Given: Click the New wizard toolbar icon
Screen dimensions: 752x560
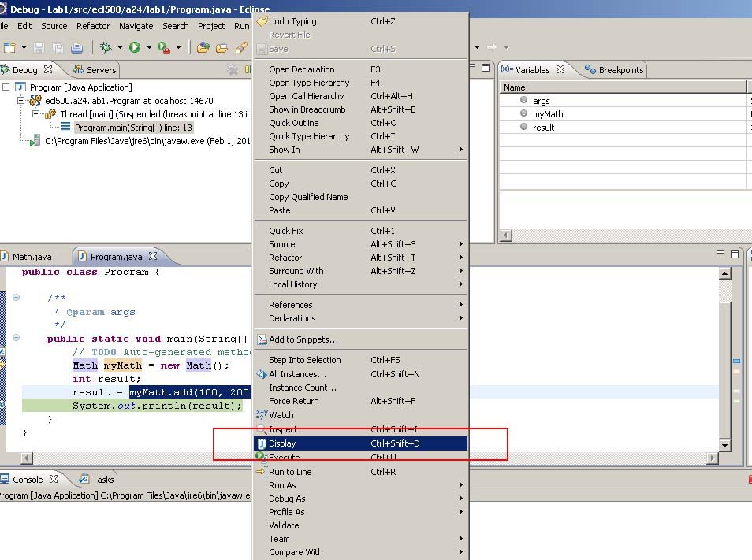Looking at the screenshot, I should pos(10,47).
